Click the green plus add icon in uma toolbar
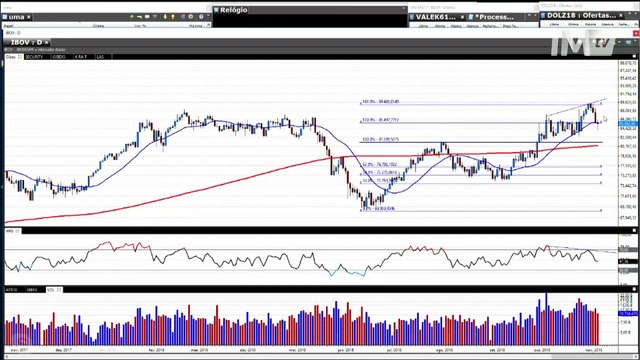Image resolution: width=640 pixels, height=360 pixels. click(x=132, y=17)
